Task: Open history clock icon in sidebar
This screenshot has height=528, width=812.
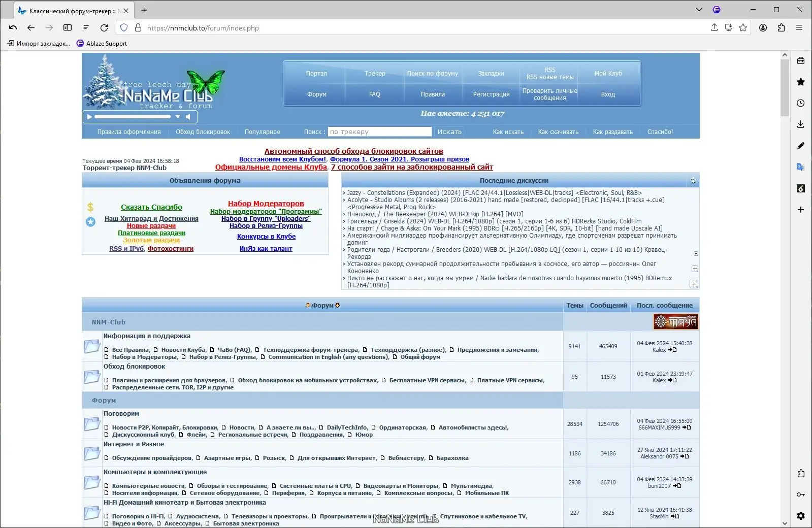Action: [x=801, y=103]
